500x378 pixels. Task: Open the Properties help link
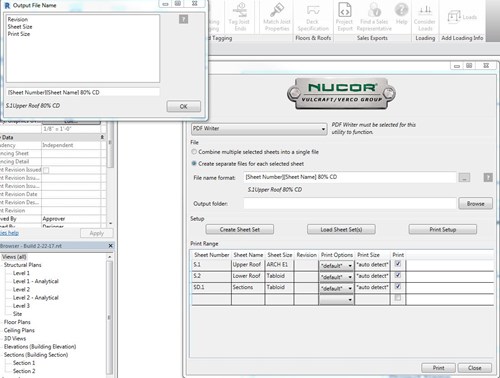9,233
